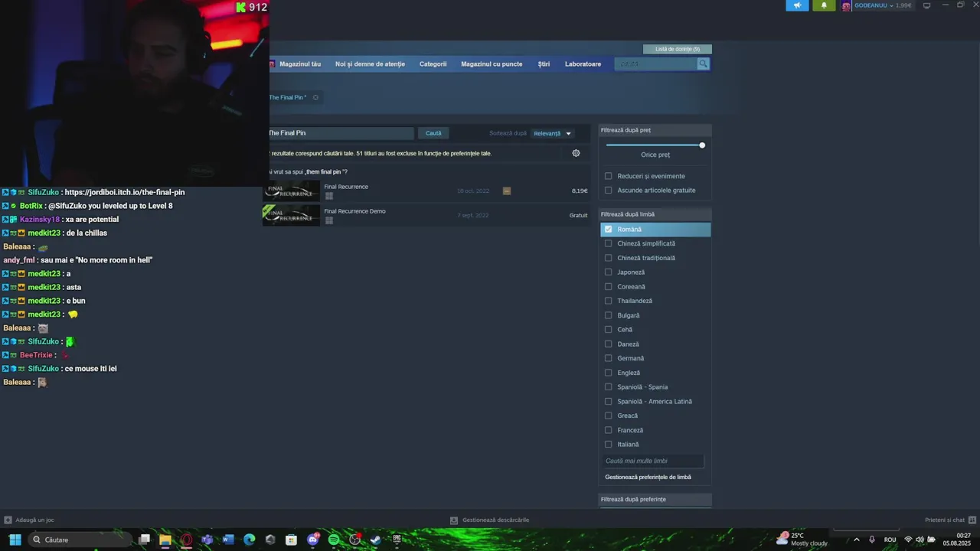Enable Reduceri și evenimente checkbox

609,176
